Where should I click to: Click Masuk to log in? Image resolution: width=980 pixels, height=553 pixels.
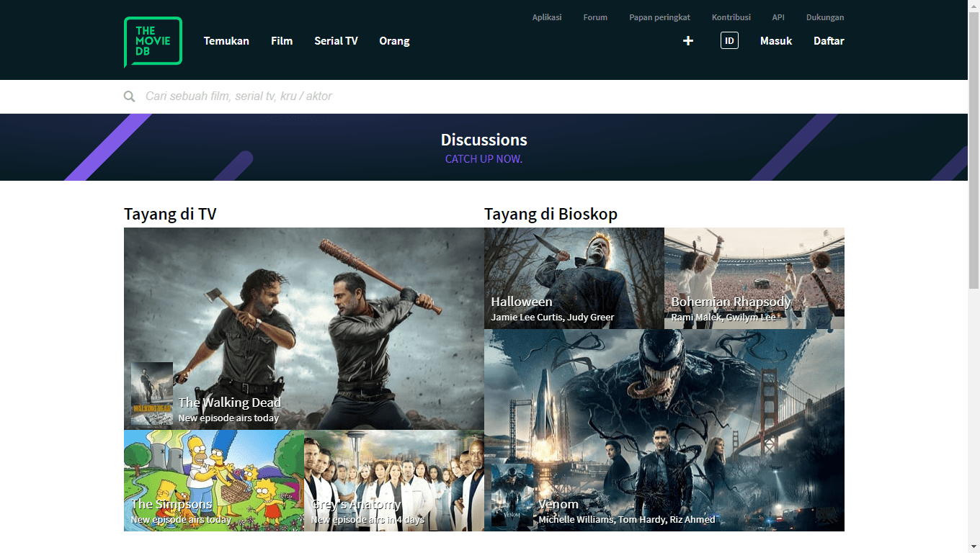coord(776,41)
